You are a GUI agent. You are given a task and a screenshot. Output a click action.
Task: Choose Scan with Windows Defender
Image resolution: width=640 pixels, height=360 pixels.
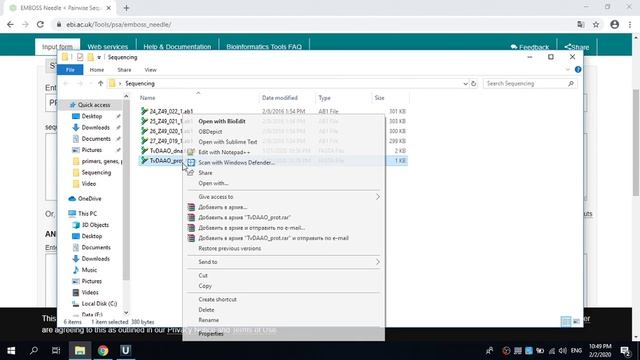tap(236, 162)
